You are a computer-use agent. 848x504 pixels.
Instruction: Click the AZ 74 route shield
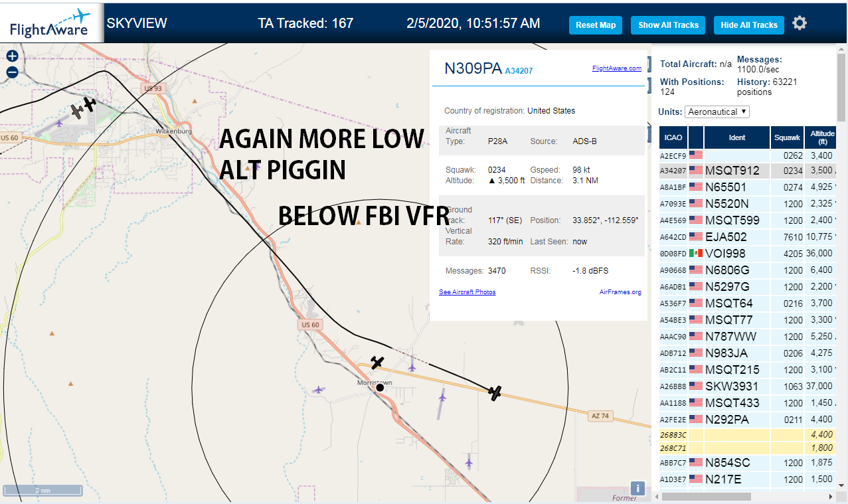click(599, 416)
